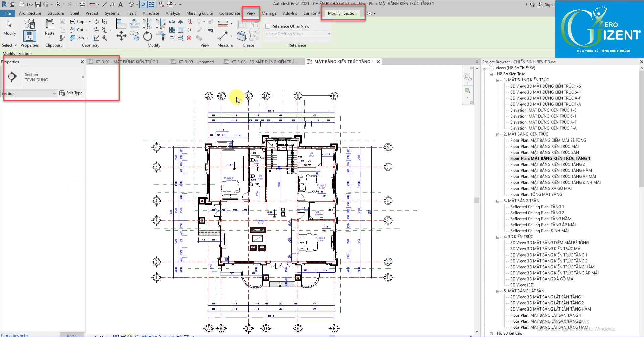Open the Cope dropdown arrow
Screen dimensions: 644x337
point(90,22)
